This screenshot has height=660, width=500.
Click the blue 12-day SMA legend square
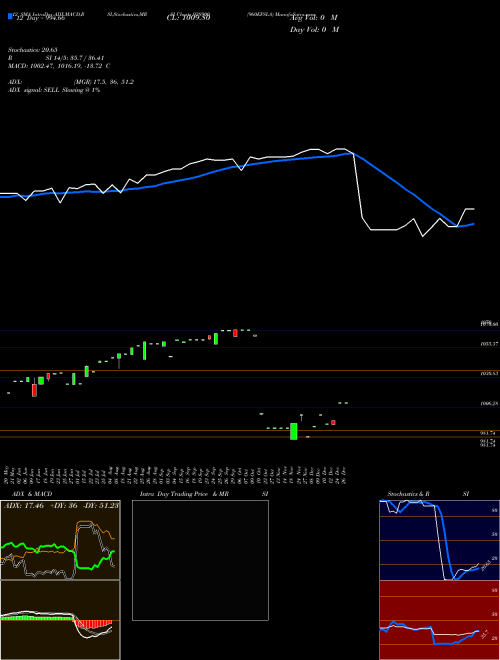coord(10,16)
